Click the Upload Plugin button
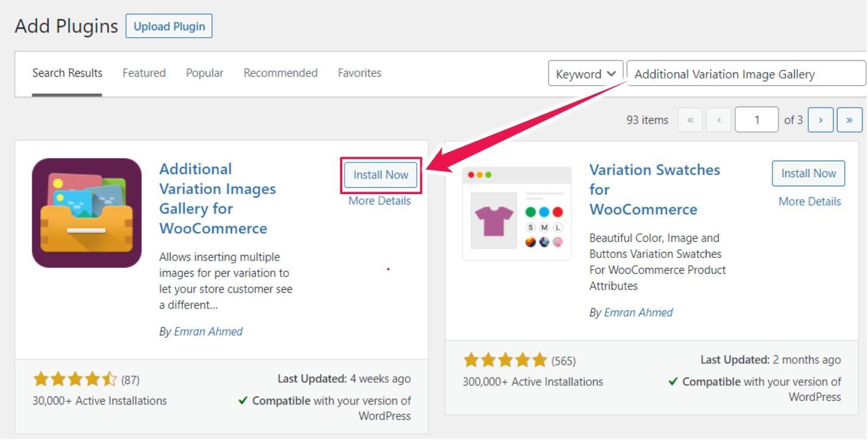This screenshot has width=868, height=440. [x=169, y=26]
